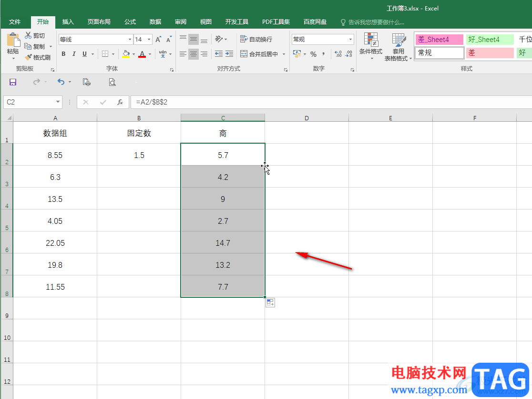Image resolution: width=532 pixels, height=399 pixels.
Task: Switch to the 插入 (Insert) tab
Action: coord(68,22)
